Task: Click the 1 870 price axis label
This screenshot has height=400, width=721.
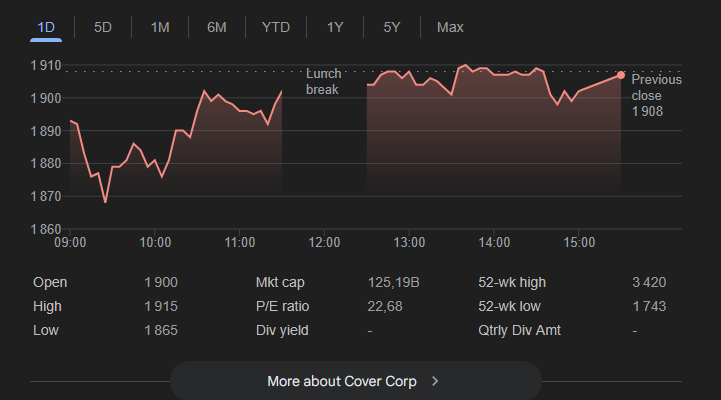Action: point(46,196)
